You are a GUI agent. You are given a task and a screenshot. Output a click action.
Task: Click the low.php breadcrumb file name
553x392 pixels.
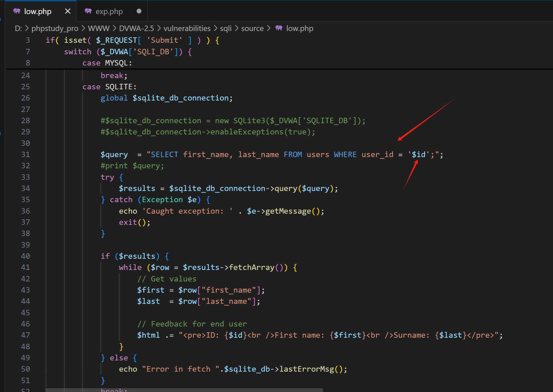click(x=300, y=28)
